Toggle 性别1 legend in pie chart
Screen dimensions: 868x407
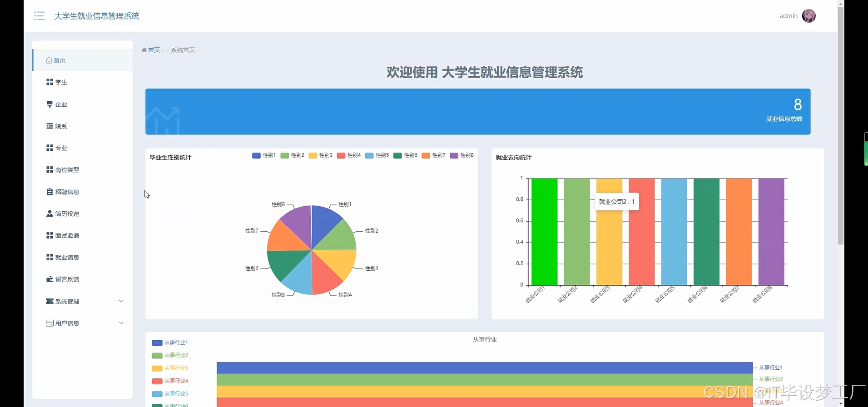[264, 155]
